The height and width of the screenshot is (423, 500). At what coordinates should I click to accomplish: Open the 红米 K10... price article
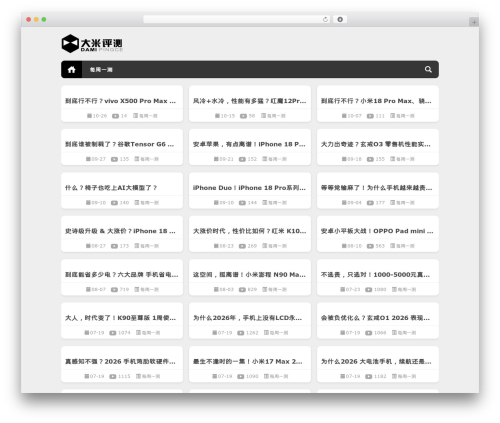pos(249,231)
